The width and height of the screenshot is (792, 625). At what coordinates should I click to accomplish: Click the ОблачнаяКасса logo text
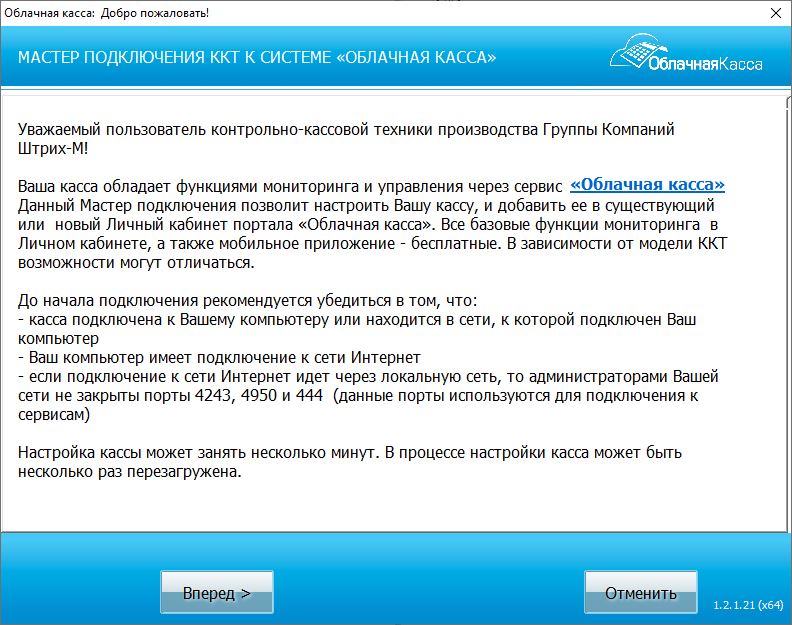click(704, 64)
